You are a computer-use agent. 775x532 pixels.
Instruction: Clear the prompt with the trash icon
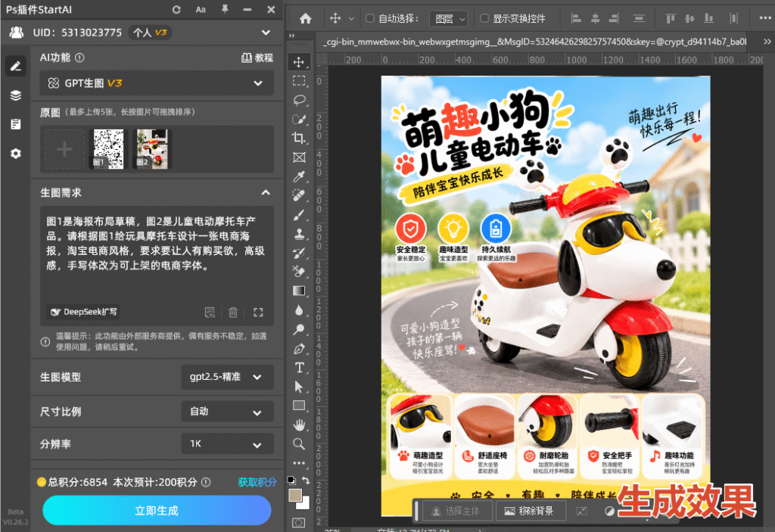pyautogui.click(x=233, y=312)
